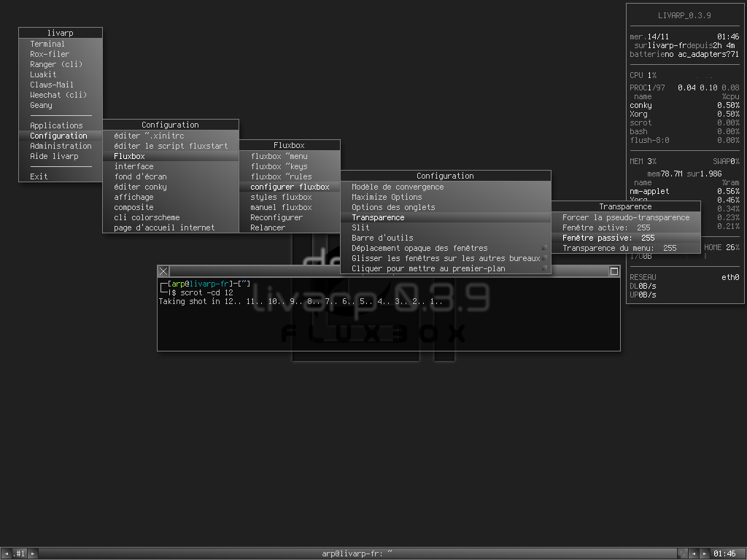Screen dimensions: 747x560
Task: Select page d'accueil internet entry
Action: click(x=171, y=227)
